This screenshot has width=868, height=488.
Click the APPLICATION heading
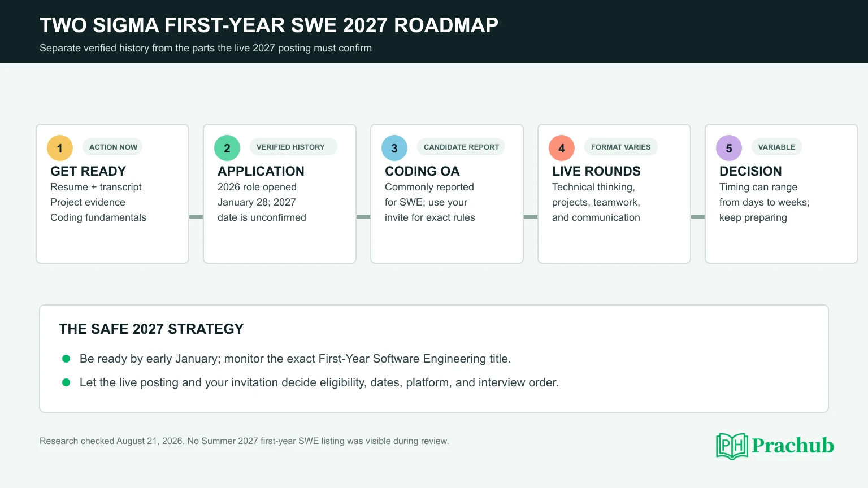[x=261, y=171]
